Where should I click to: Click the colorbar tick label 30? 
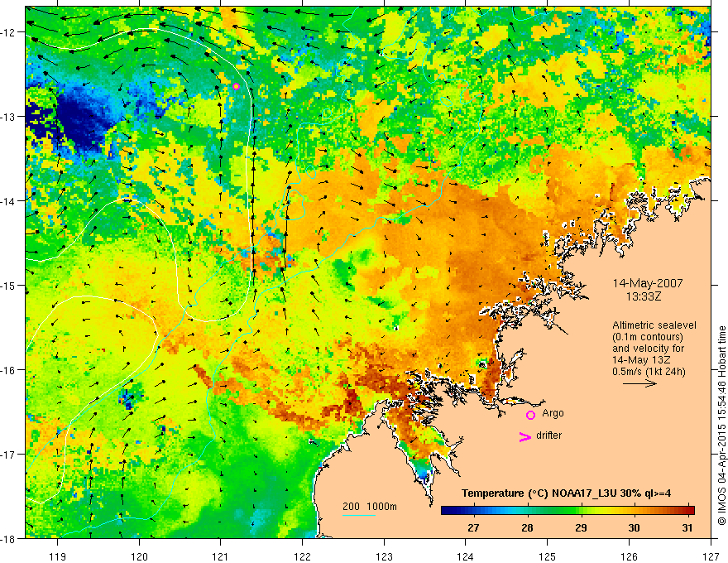click(635, 527)
